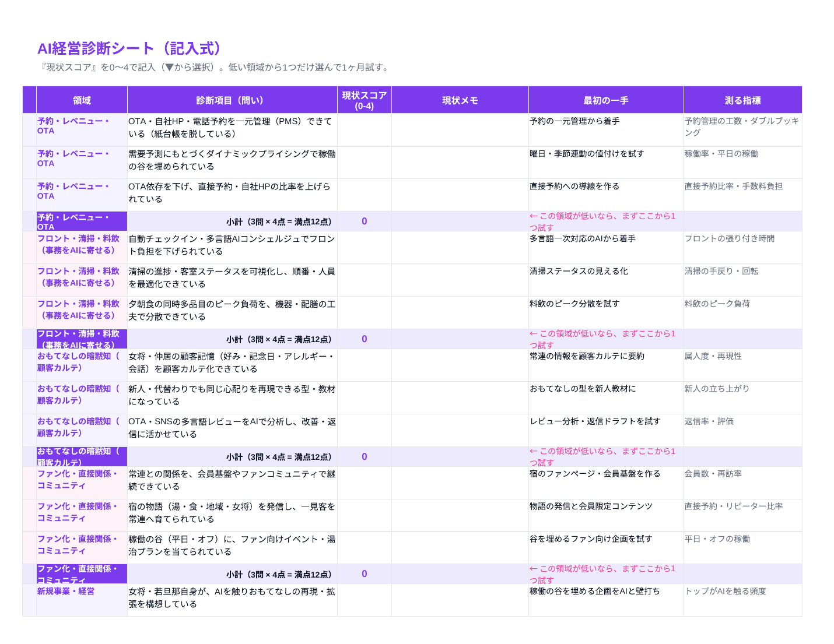Select the cell 料飲のピーク分散を試す
834x644 pixels.
tap(606, 312)
